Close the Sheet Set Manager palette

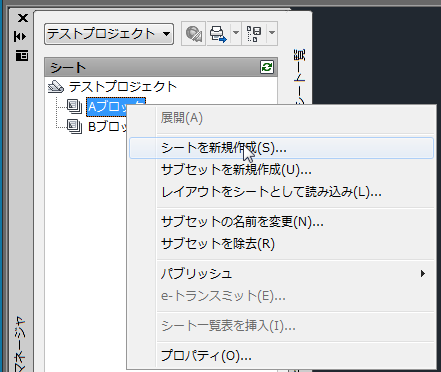(23, 18)
